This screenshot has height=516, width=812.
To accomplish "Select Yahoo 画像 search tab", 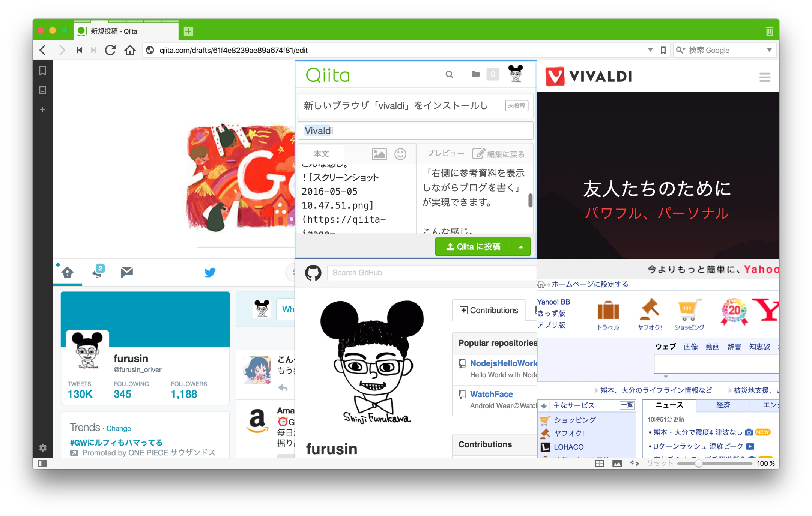I will [691, 346].
